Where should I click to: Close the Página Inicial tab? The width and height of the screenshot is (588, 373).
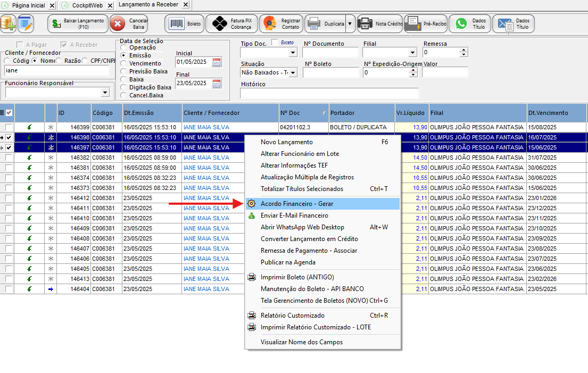(x=52, y=6)
